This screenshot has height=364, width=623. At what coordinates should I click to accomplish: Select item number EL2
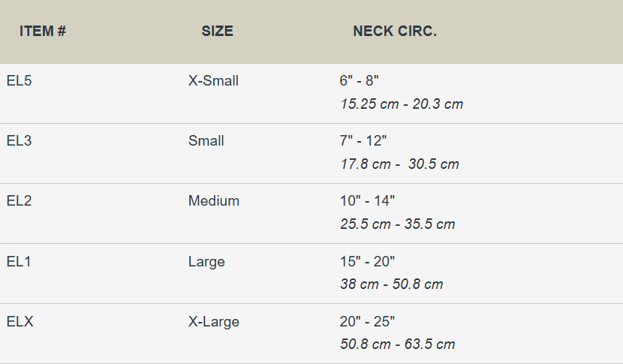[x=19, y=200]
